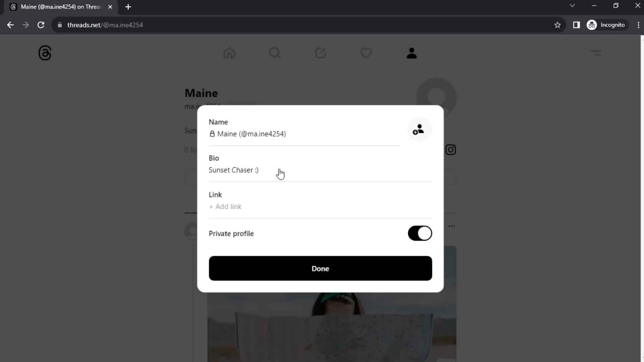Click the Threads logo icon top left
The image size is (644, 362).
click(x=45, y=53)
